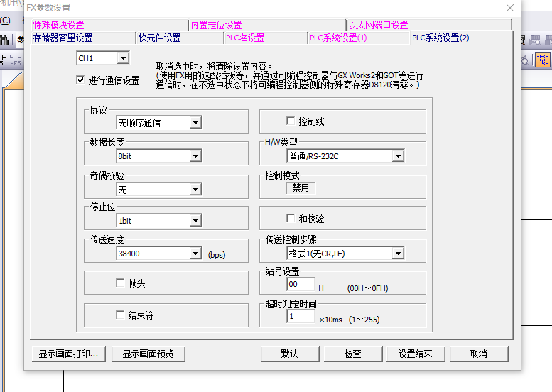Enable the 和校验 checkbox

290,219
